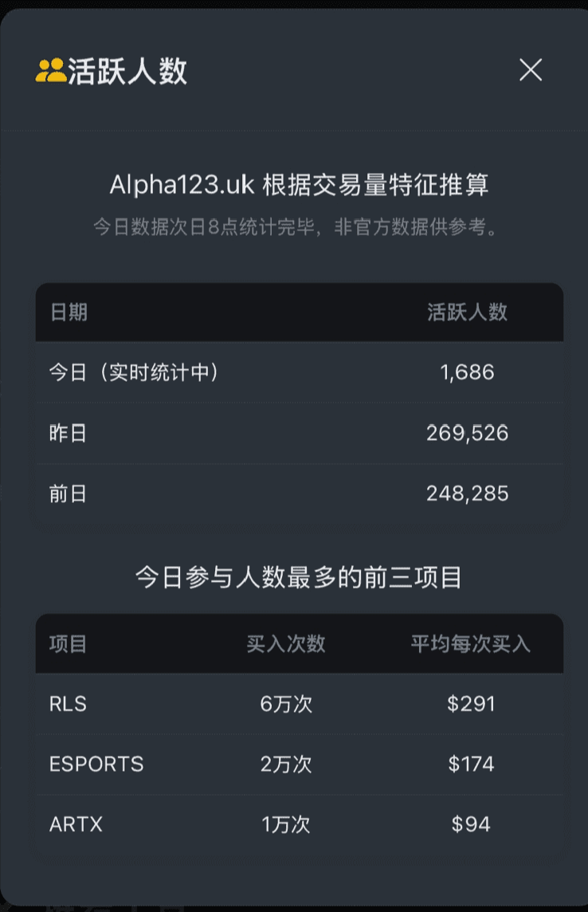Select the 活跃人数 dialog title

[x=127, y=71]
